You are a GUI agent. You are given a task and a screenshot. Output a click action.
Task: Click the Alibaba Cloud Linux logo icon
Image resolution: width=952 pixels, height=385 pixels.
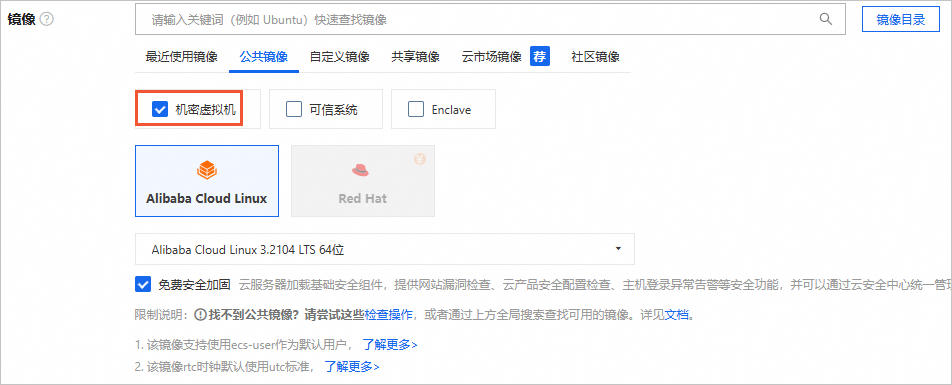coord(206,170)
